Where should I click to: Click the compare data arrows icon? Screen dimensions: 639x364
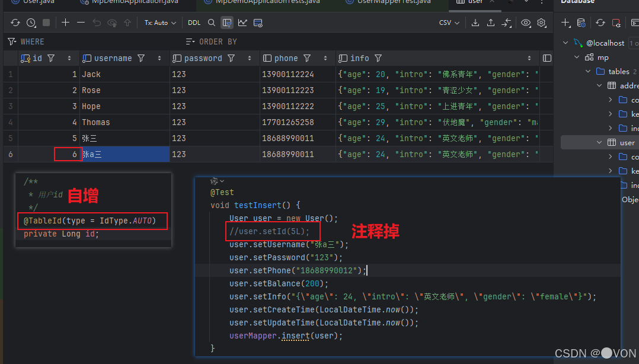click(x=506, y=23)
